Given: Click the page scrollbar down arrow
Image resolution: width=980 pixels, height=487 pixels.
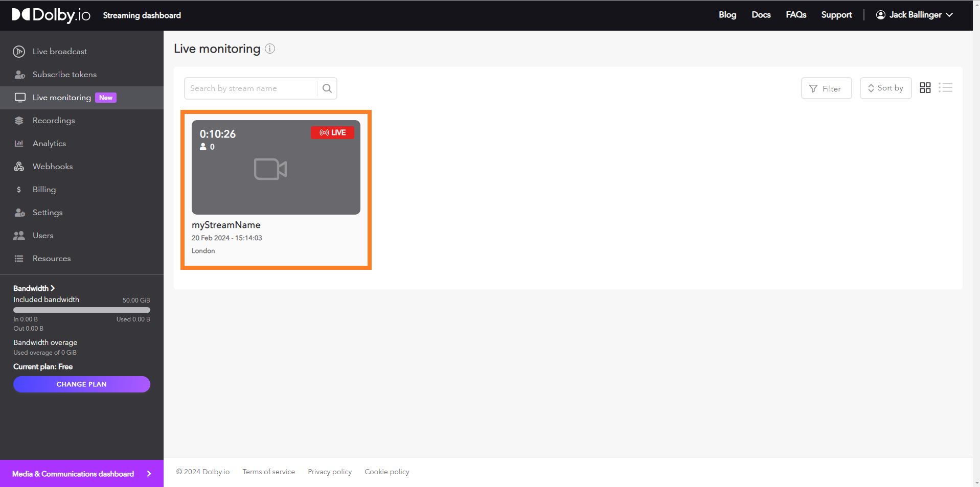Looking at the screenshot, I should (x=976, y=482).
